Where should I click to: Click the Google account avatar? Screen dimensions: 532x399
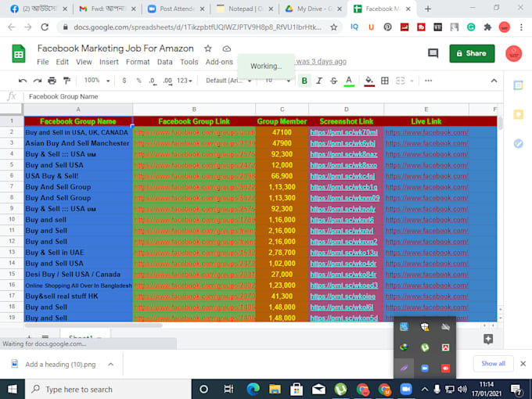pyautogui.click(x=514, y=54)
